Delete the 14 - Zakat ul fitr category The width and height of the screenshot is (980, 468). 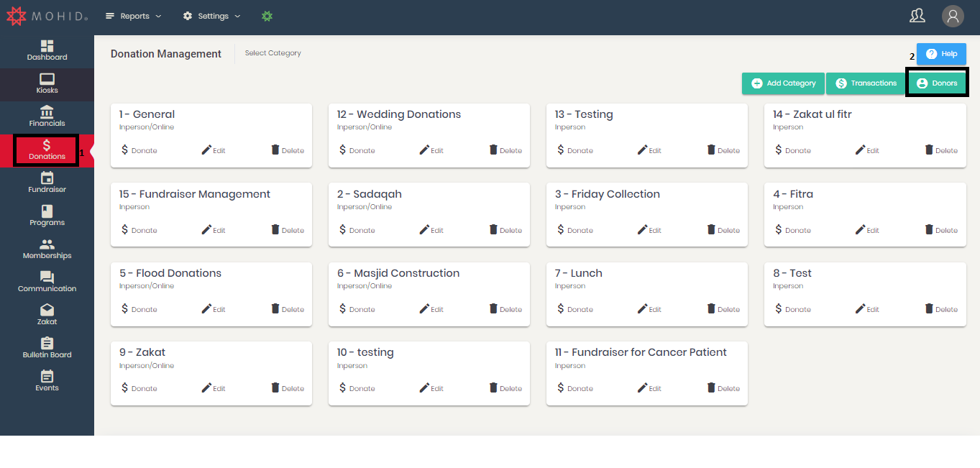pyautogui.click(x=941, y=150)
